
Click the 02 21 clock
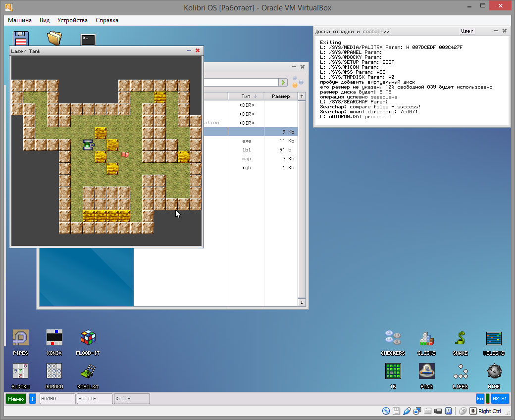pyautogui.click(x=500, y=399)
